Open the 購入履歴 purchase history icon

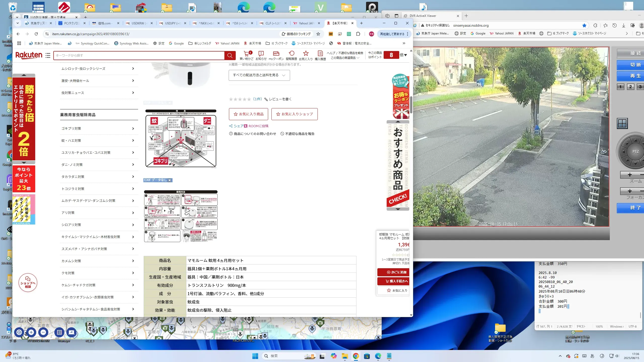point(320,54)
